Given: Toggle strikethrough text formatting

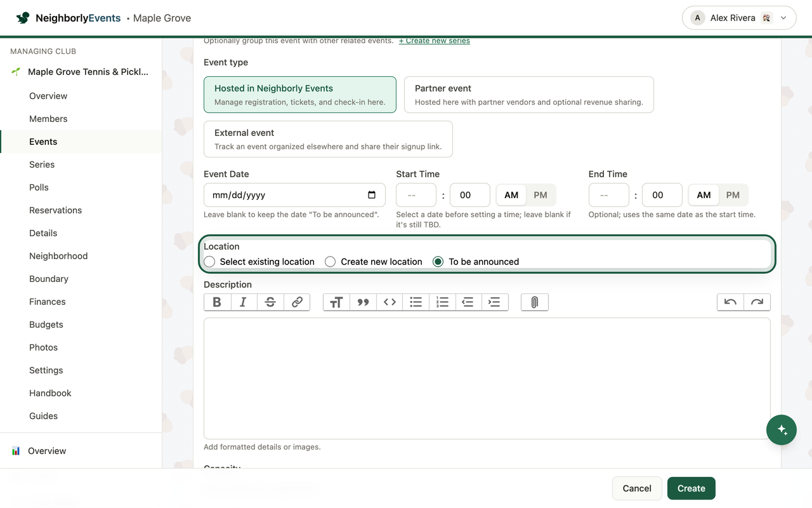Looking at the screenshot, I should point(270,302).
